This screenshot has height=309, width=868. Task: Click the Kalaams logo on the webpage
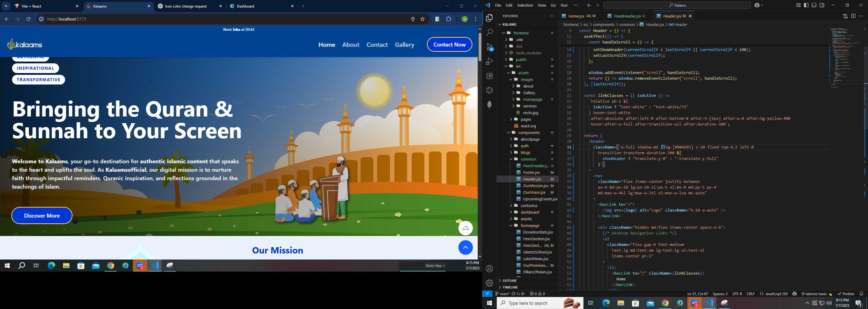coord(25,45)
